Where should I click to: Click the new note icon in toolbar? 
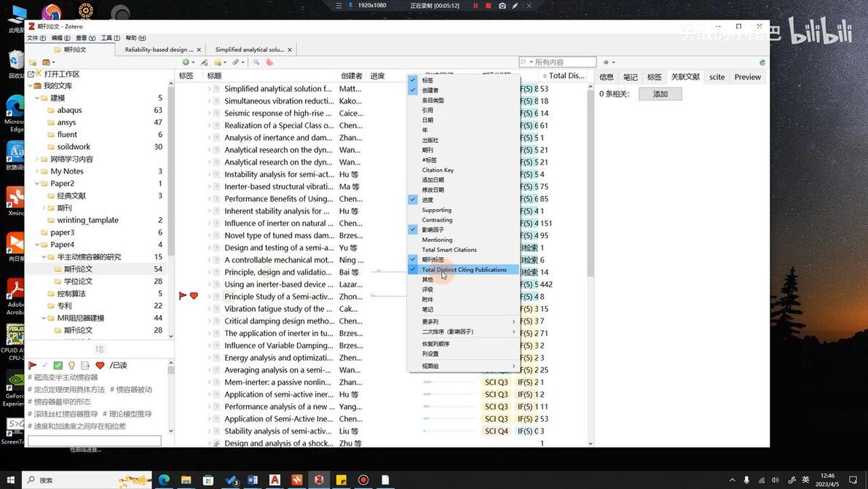[x=218, y=62]
